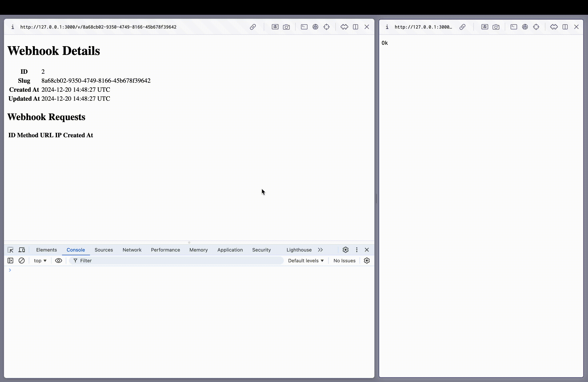Copy link icon in left pane toolbar
This screenshot has height=382, width=588.
pyautogui.click(x=252, y=27)
